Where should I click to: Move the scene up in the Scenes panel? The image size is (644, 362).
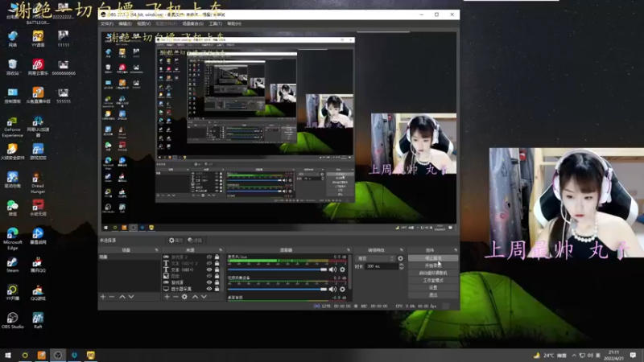tap(122, 296)
